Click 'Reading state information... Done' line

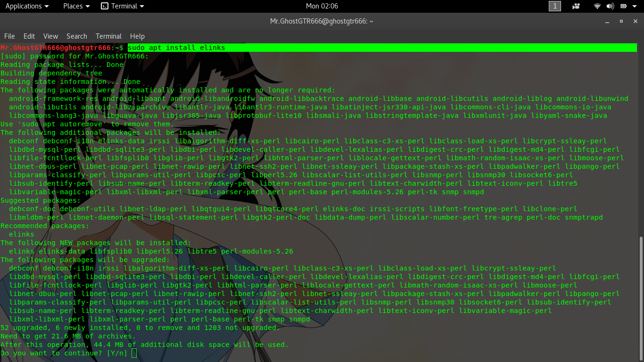point(70,82)
